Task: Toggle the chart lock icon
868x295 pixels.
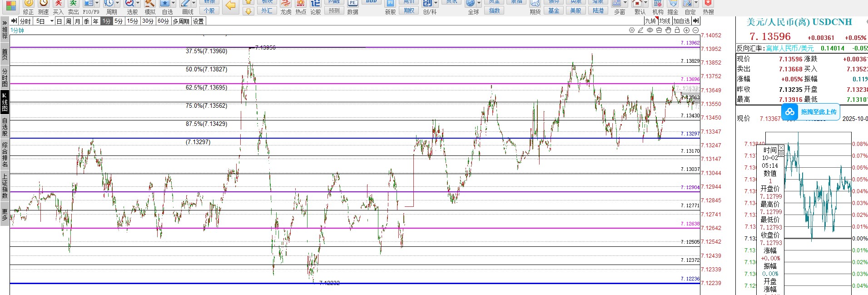Action: [677, 30]
